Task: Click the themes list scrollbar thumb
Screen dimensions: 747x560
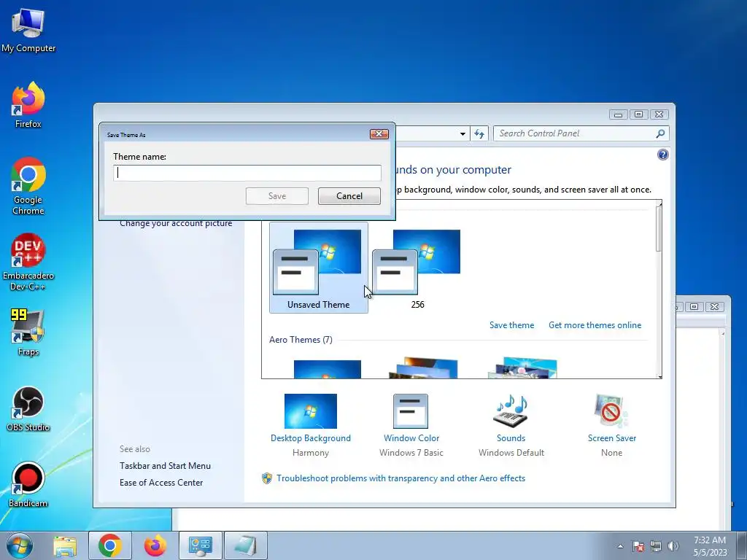Action: coord(659,230)
